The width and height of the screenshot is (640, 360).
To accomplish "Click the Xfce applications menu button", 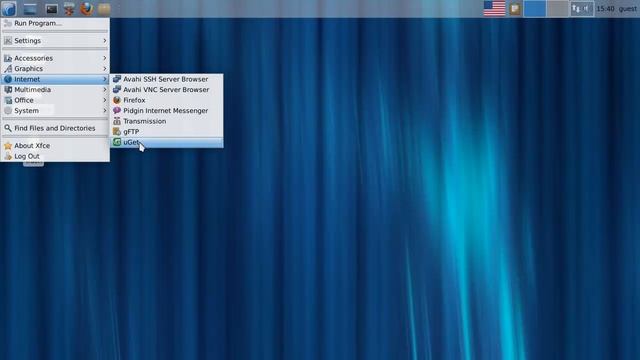I will point(9,9).
